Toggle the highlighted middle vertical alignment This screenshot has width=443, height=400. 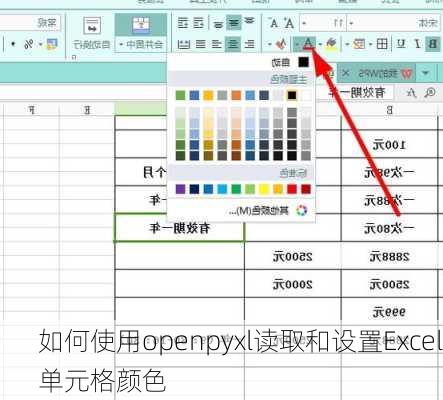pos(233,23)
